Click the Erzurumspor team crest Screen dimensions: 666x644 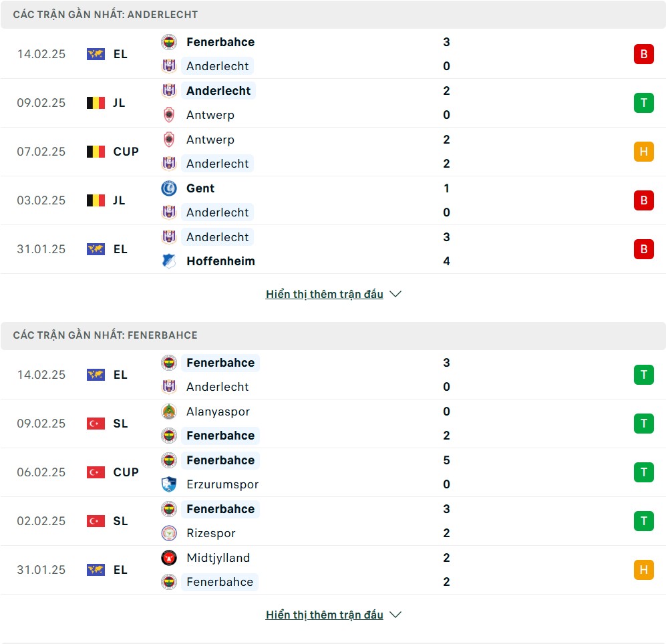pyautogui.click(x=169, y=484)
